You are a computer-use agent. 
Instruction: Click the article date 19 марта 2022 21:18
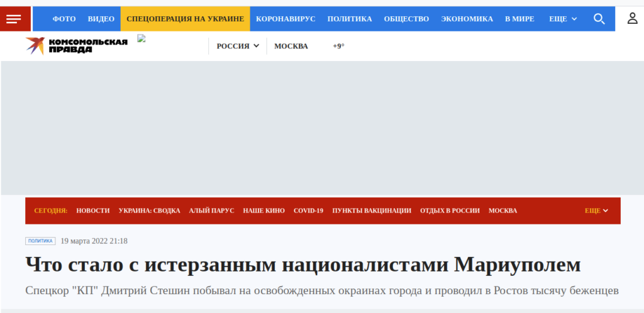94,241
